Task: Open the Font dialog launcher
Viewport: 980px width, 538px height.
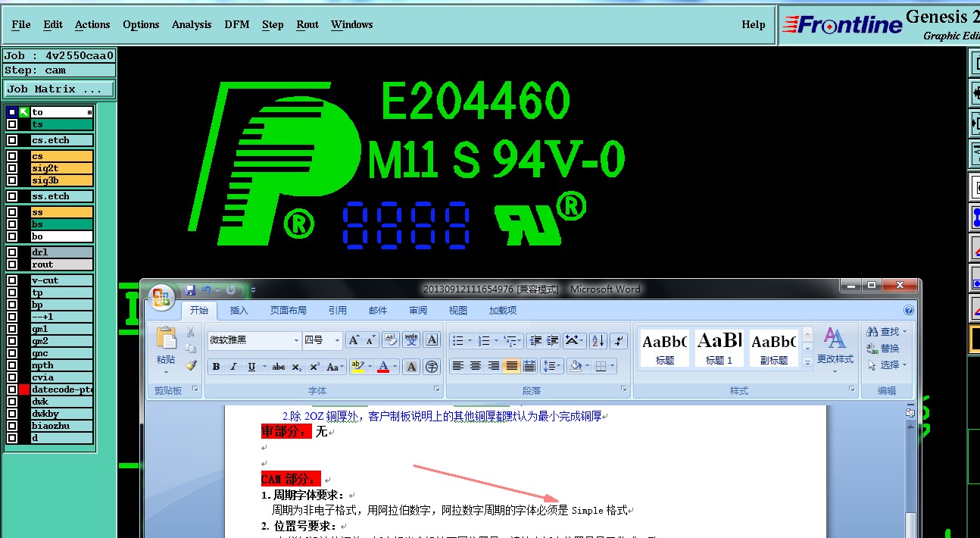Action: pyautogui.click(x=437, y=389)
